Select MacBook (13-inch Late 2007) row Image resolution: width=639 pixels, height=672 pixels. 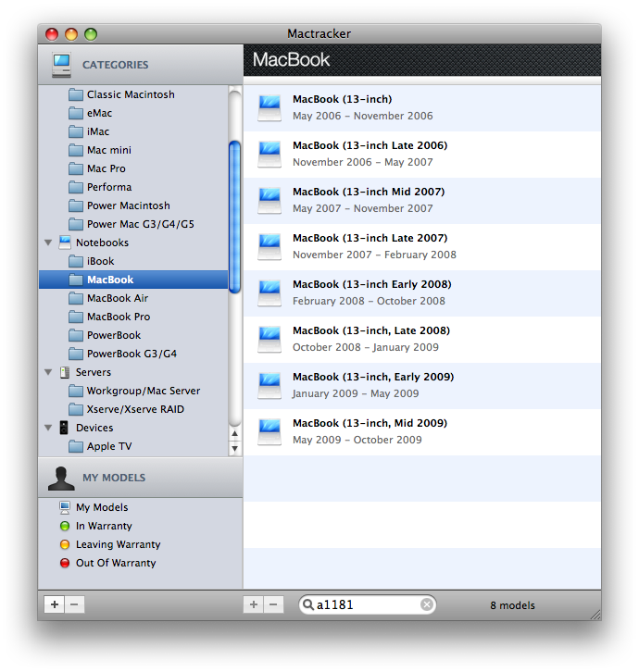click(x=422, y=247)
